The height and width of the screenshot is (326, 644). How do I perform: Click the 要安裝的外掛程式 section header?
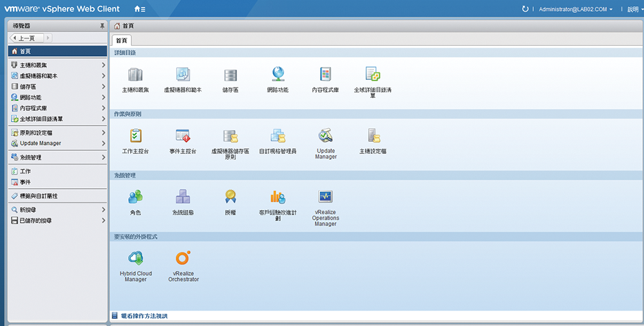pyautogui.click(x=135, y=237)
